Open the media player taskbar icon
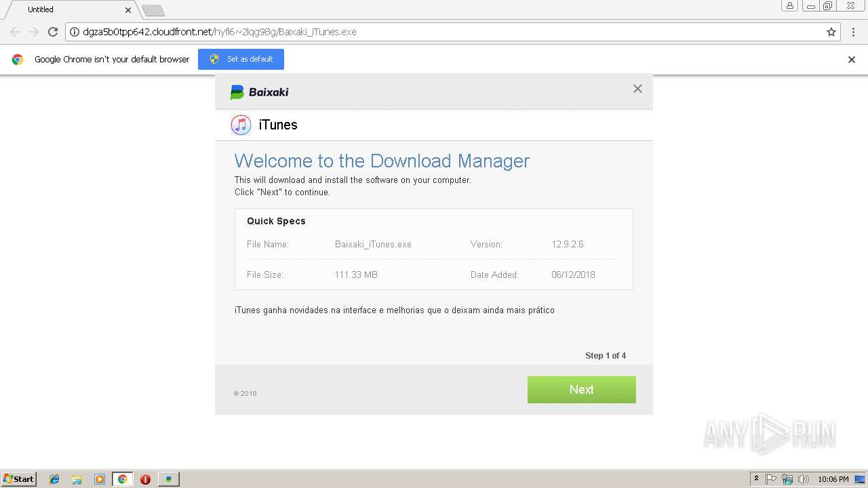The width and height of the screenshot is (868, 488). pos(100,479)
